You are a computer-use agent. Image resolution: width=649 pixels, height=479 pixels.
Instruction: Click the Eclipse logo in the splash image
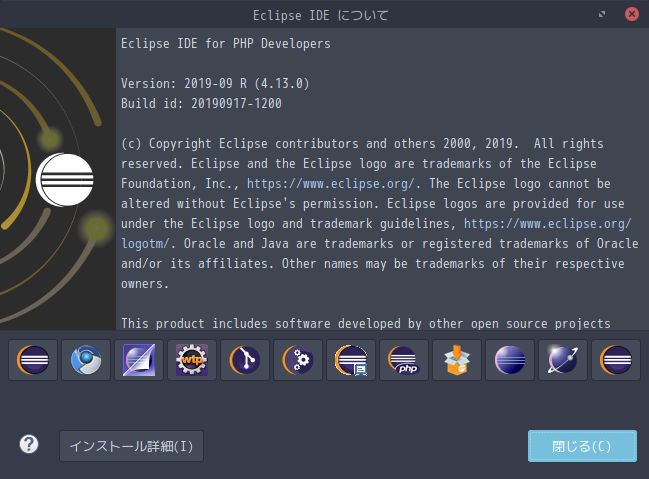tap(65, 179)
